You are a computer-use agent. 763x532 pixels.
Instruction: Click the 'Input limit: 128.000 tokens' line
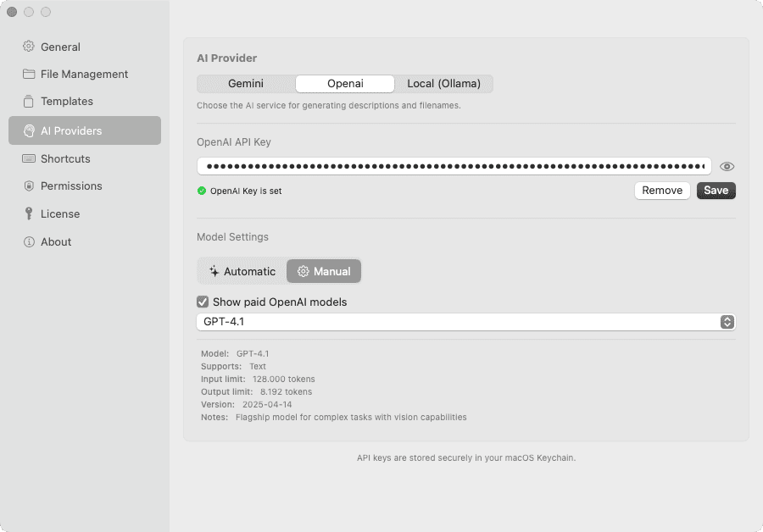tap(258, 379)
